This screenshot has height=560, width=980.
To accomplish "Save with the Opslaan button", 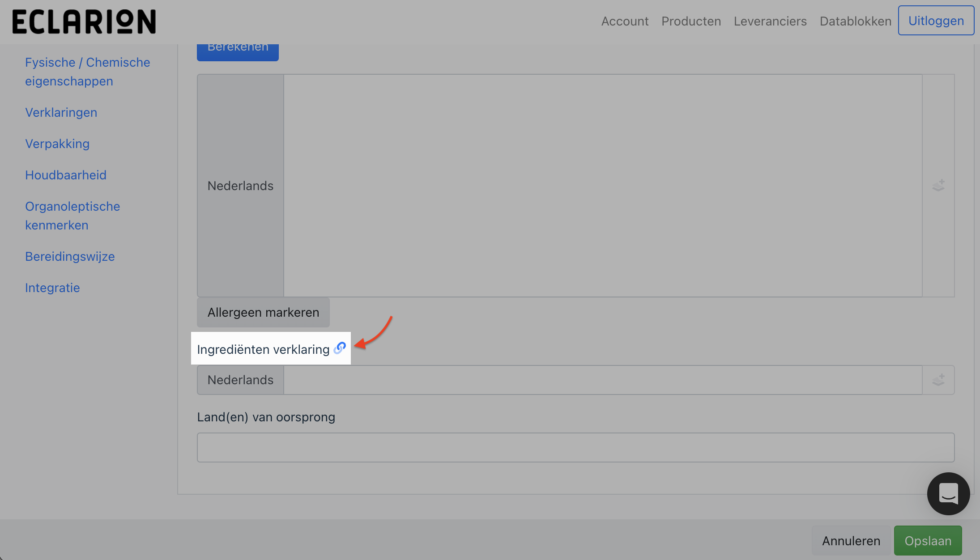I will (928, 541).
